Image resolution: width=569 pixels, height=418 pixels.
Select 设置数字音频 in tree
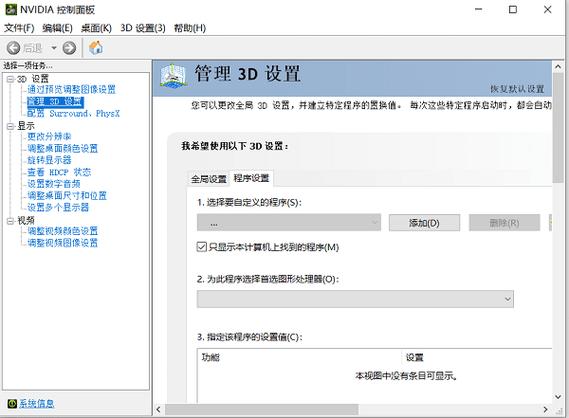coord(54,184)
